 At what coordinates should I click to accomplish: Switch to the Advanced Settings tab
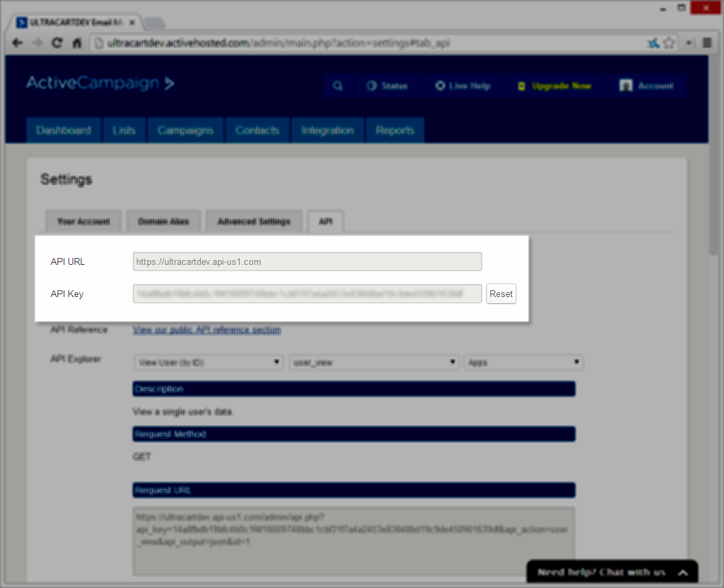[x=254, y=222]
